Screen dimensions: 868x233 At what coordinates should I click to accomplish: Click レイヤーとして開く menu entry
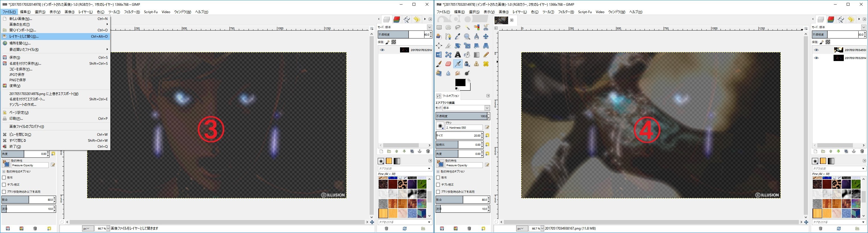pos(55,37)
